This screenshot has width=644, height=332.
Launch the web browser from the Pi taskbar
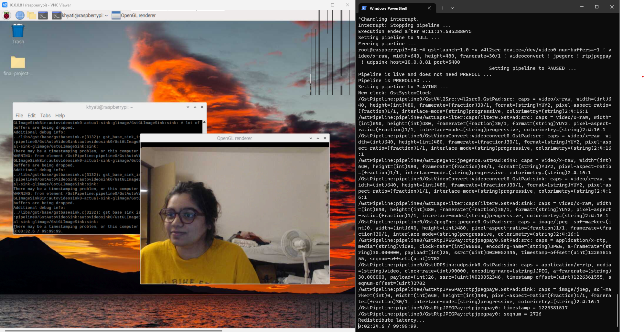coord(20,15)
